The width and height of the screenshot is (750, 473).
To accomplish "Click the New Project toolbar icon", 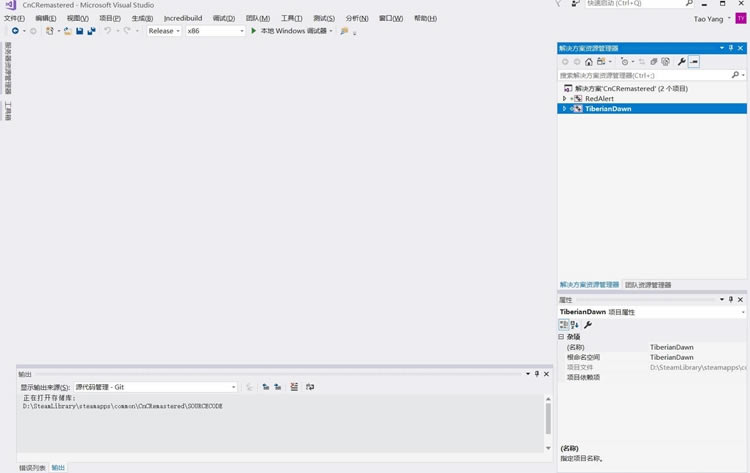I will (x=49, y=31).
